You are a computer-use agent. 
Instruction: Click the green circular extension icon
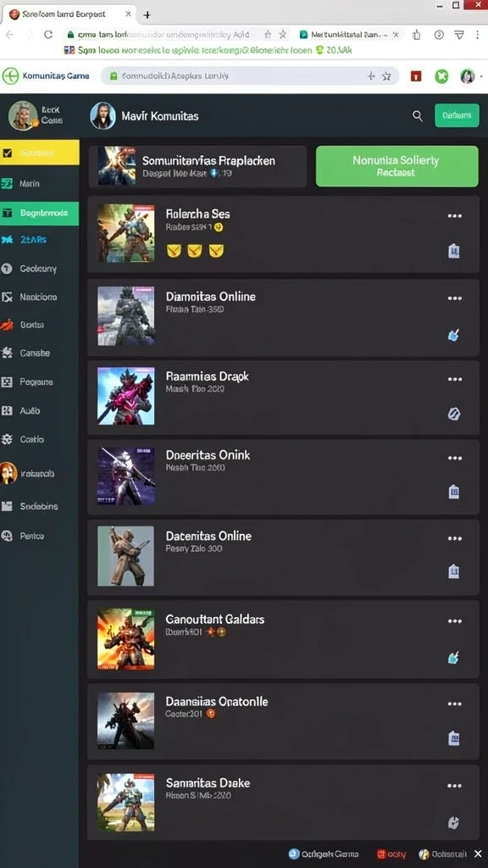[441, 76]
